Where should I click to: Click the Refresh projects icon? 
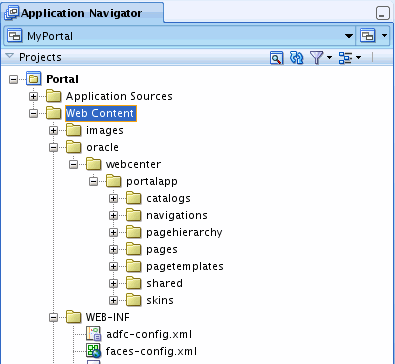click(296, 58)
